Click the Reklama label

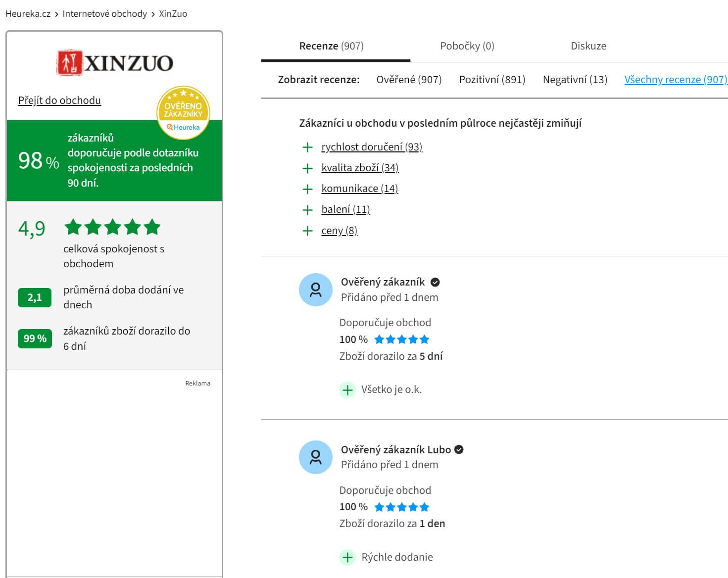(197, 383)
